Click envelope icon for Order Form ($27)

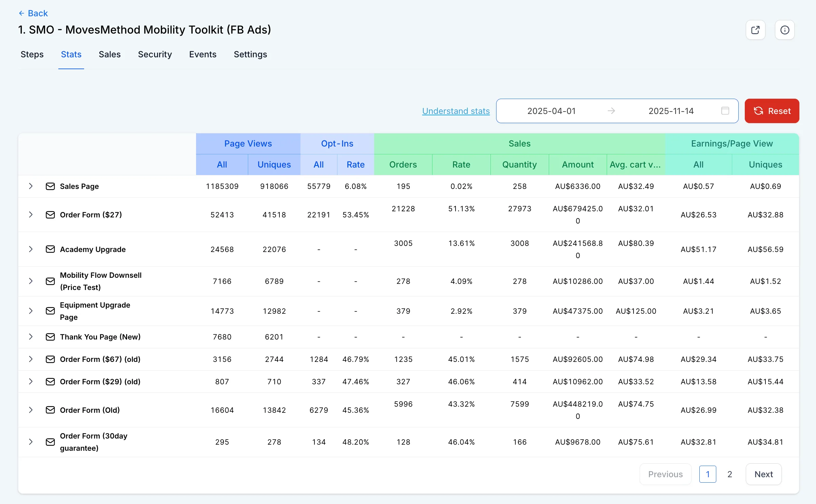click(x=50, y=215)
